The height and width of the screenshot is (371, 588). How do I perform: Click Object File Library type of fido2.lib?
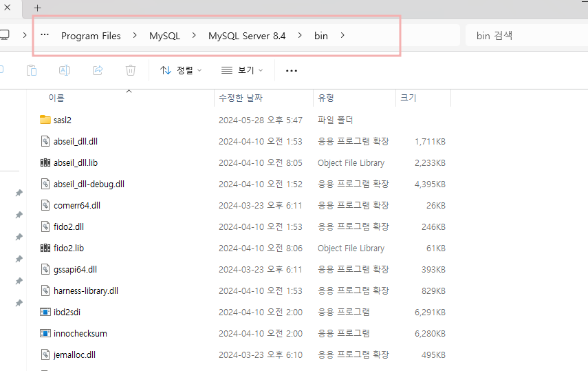pyautogui.click(x=351, y=248)
